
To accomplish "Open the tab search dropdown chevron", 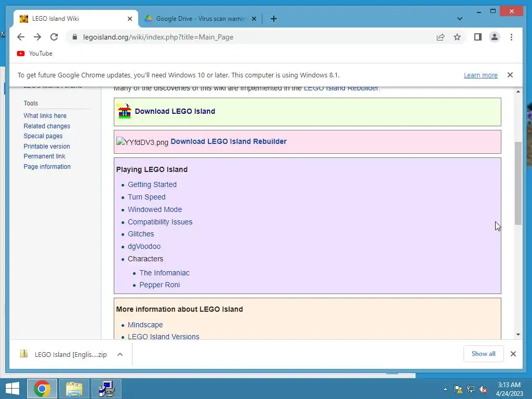I will click(x=460, y=19).
